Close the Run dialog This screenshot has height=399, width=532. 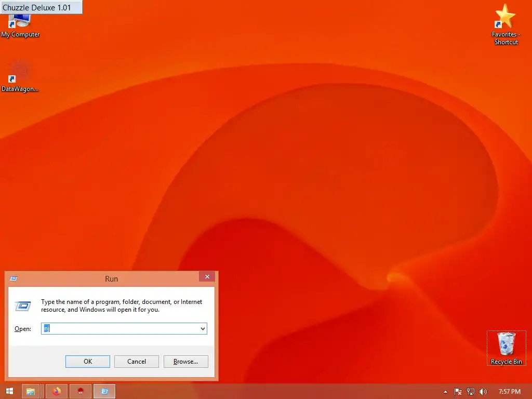click(x=207, y=276)
